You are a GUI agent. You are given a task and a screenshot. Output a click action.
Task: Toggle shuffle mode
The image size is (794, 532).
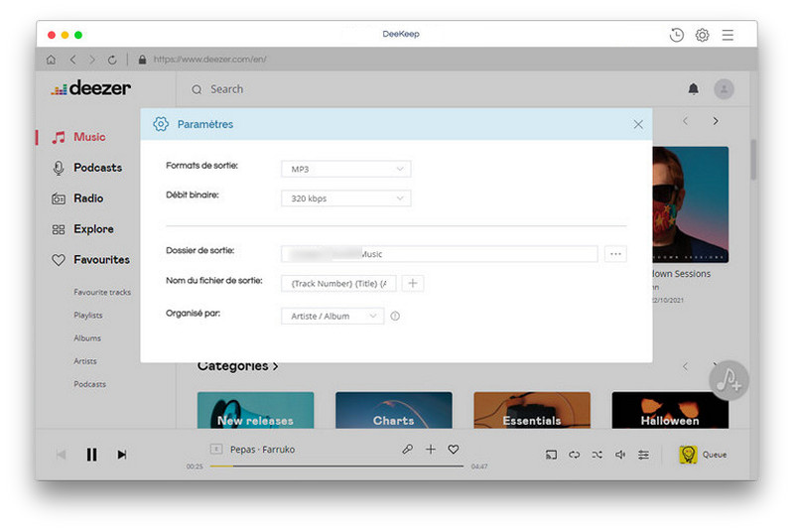click(x=597, y=455)
